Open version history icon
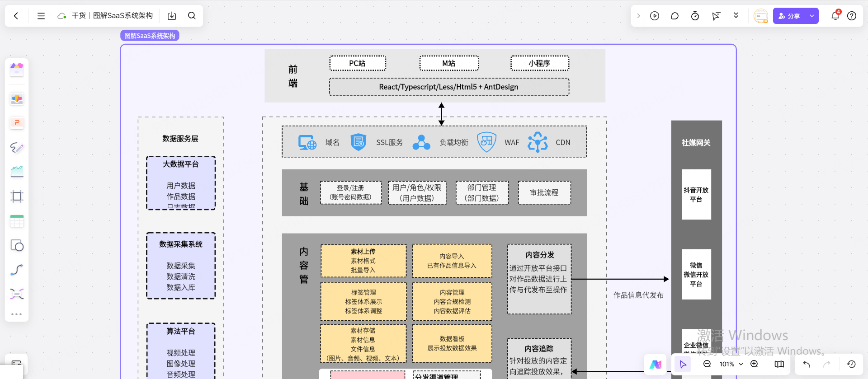 point(851,364)
